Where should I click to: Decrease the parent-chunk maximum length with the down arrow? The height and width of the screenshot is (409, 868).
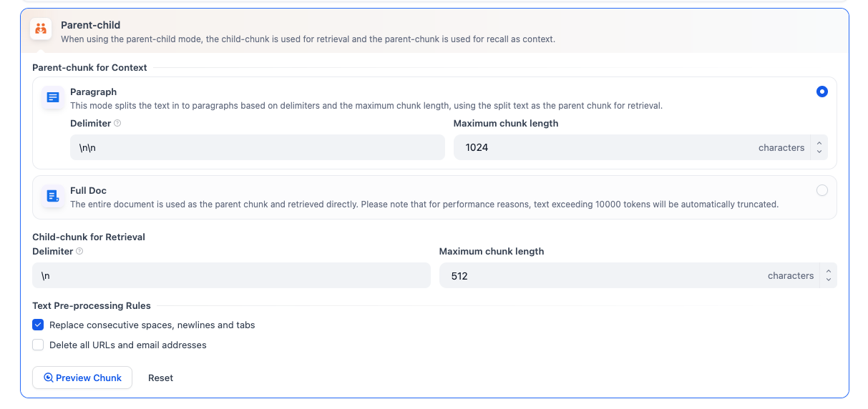pos(819,152)
